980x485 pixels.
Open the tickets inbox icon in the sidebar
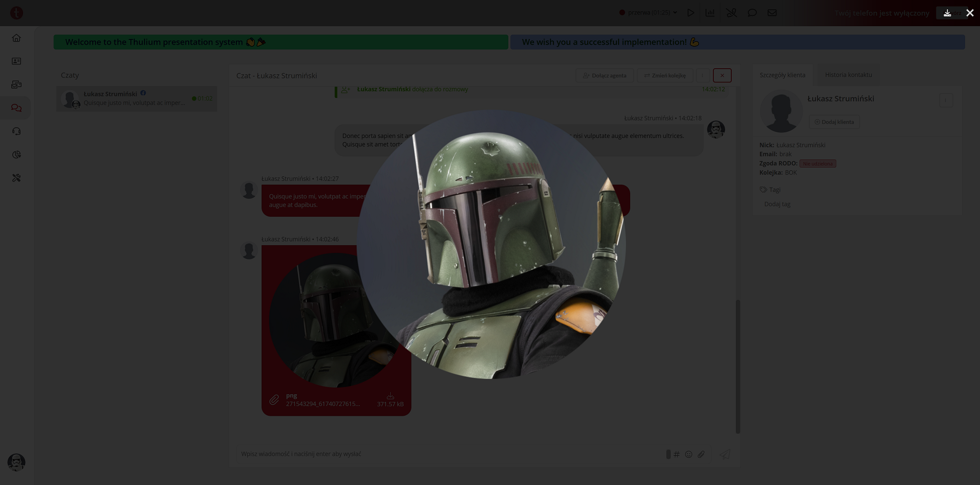(x=16, y=85)
